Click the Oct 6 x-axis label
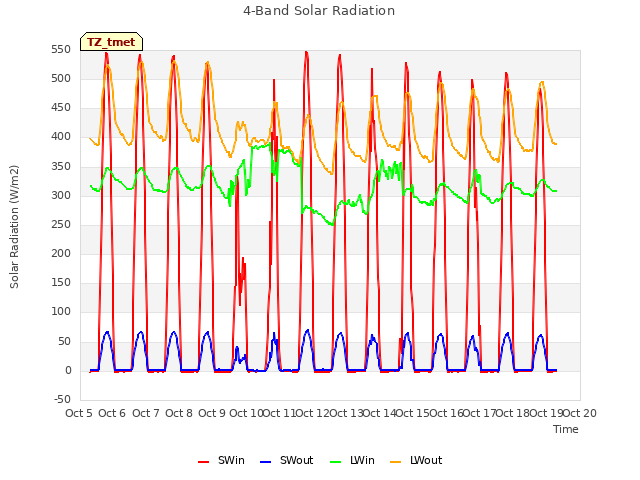The image size is (640, 480). pos(112,413)
